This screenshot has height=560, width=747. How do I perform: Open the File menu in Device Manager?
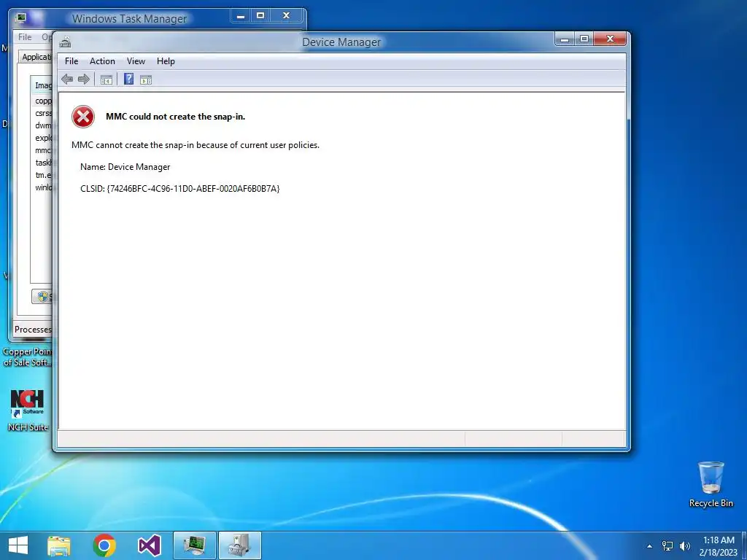point(71,61)
